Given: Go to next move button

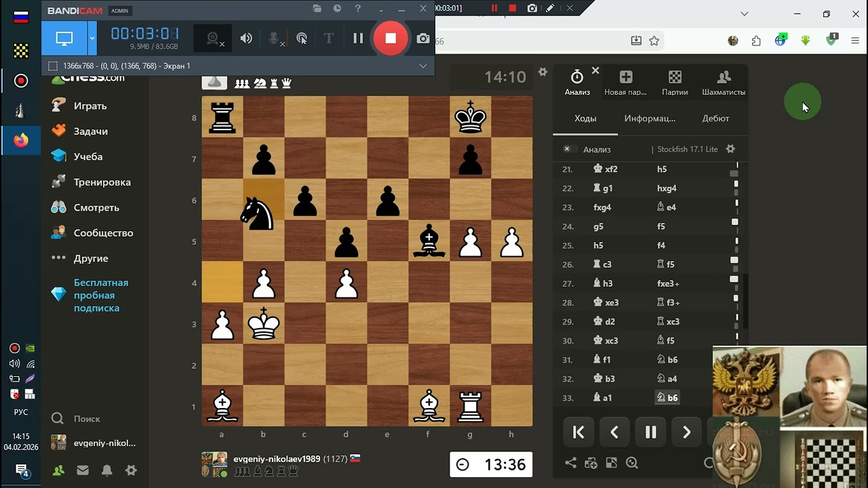Looking at the screenshot, I should tap(686, 432).
